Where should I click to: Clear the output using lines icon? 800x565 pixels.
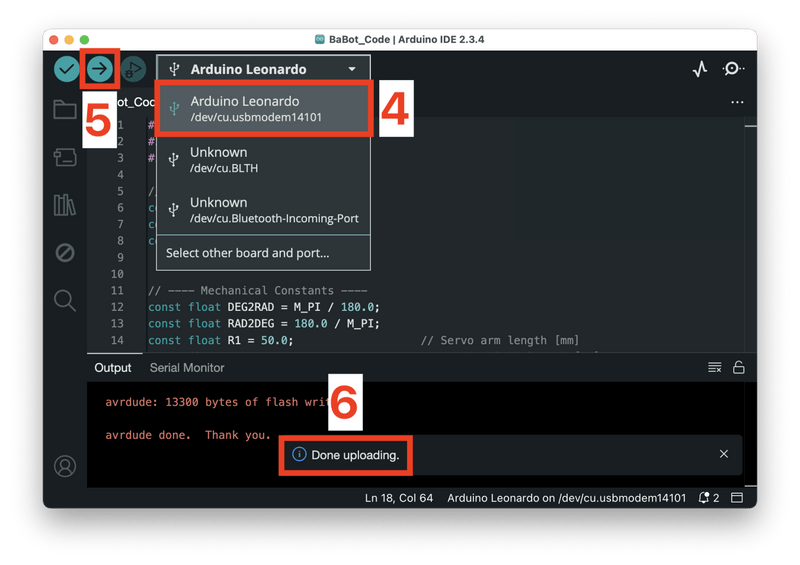[714, 367]
